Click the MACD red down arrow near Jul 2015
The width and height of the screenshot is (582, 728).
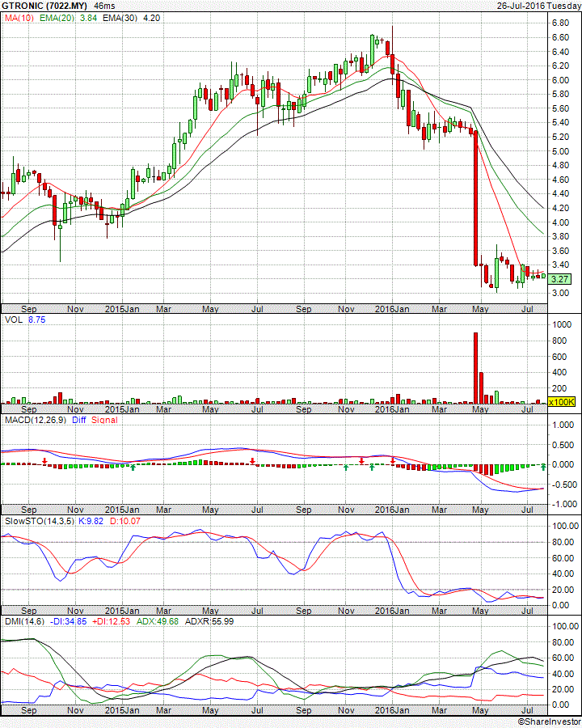point(252,461)
